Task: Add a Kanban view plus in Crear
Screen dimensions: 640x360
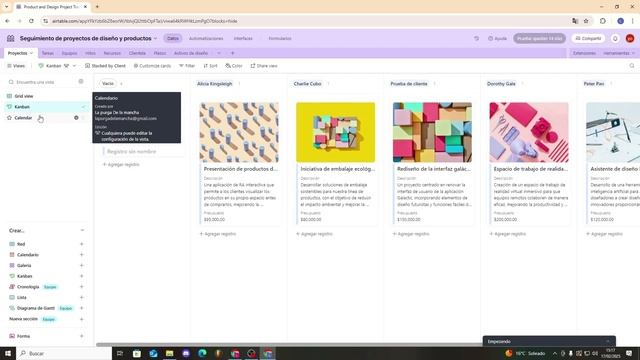Action: 82,276
